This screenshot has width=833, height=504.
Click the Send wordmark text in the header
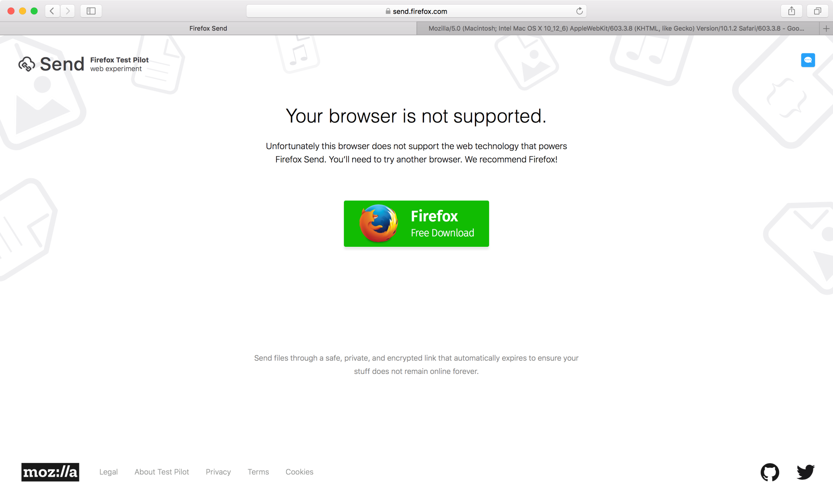[x=62, y=64]
